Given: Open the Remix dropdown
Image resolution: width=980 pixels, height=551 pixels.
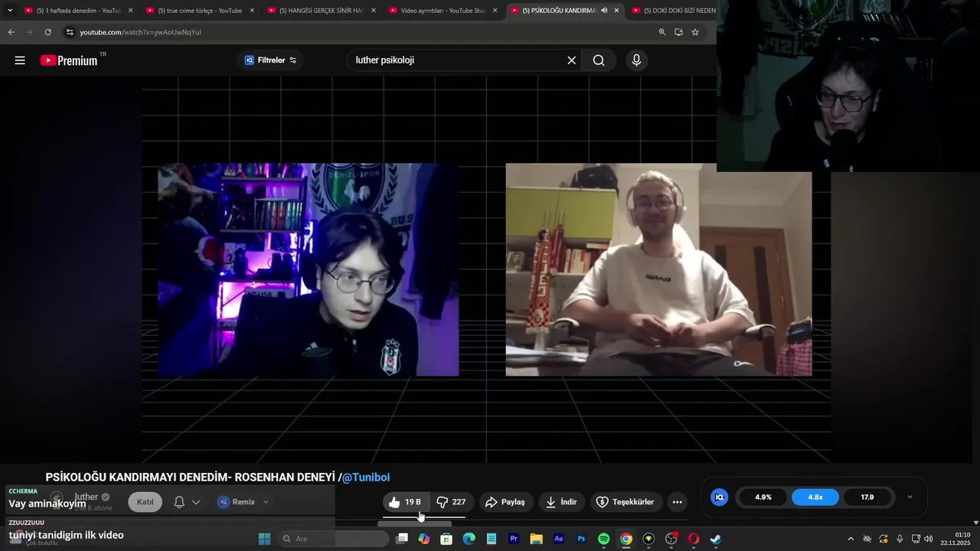Looking at the screenshot, I should 243,502.
